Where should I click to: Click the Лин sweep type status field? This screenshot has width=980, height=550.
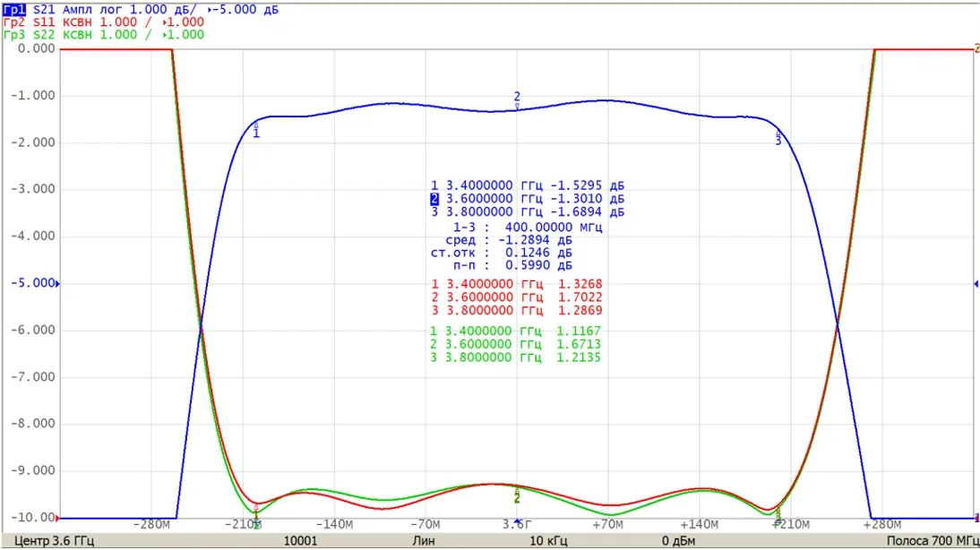pos(423,541)
